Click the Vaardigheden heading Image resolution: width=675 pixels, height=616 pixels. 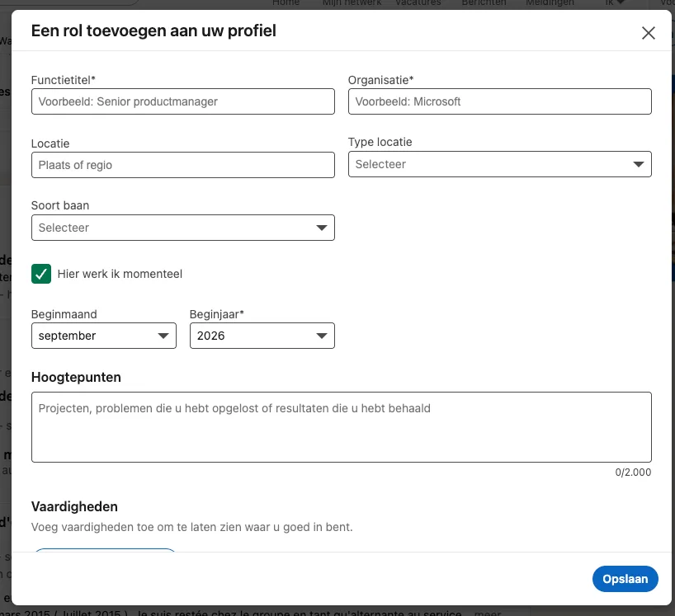tap(74, 507)
